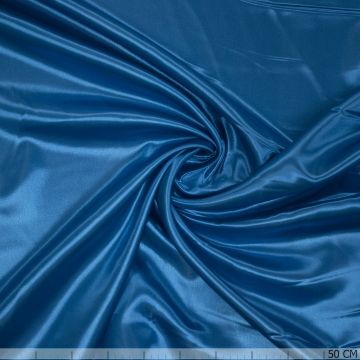Click the crease line at top right corner

(300, 6)
